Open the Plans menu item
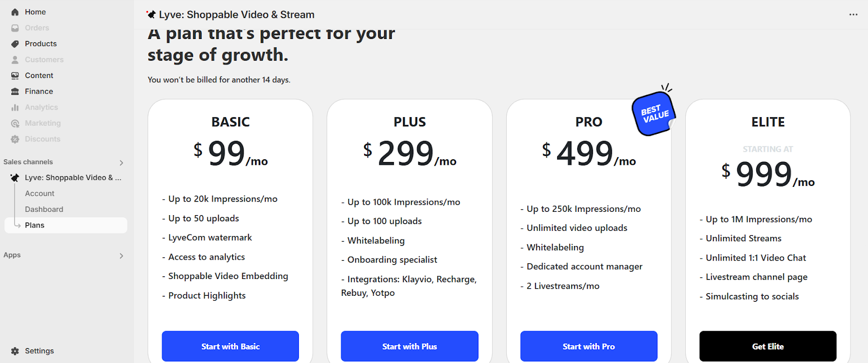 click(x=35, y=225)
